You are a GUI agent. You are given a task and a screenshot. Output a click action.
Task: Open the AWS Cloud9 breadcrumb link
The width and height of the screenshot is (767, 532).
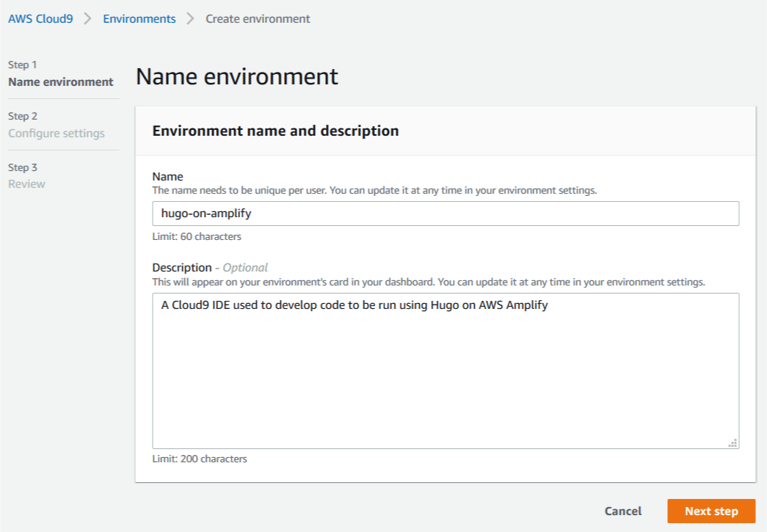point(40,18)
